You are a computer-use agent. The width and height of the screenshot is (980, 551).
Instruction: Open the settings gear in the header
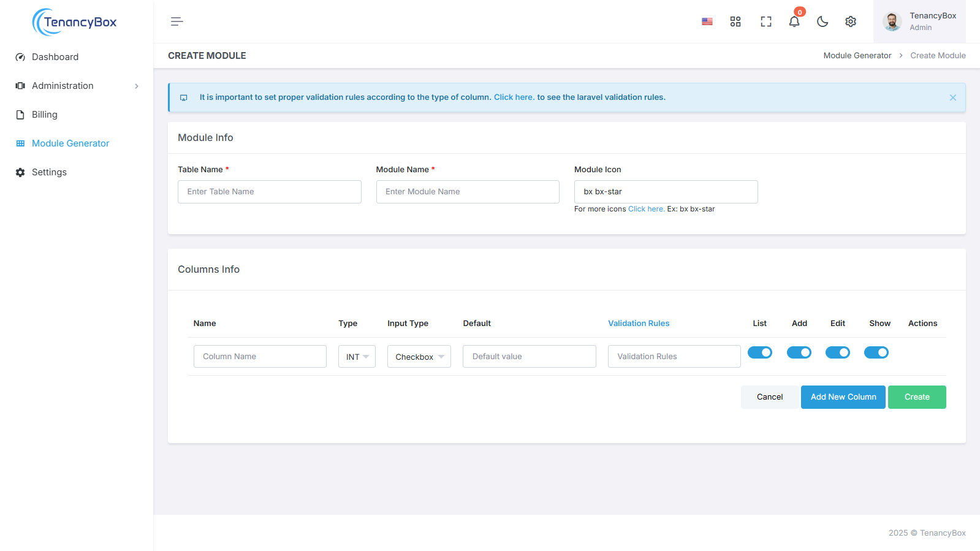click(850, 21)
